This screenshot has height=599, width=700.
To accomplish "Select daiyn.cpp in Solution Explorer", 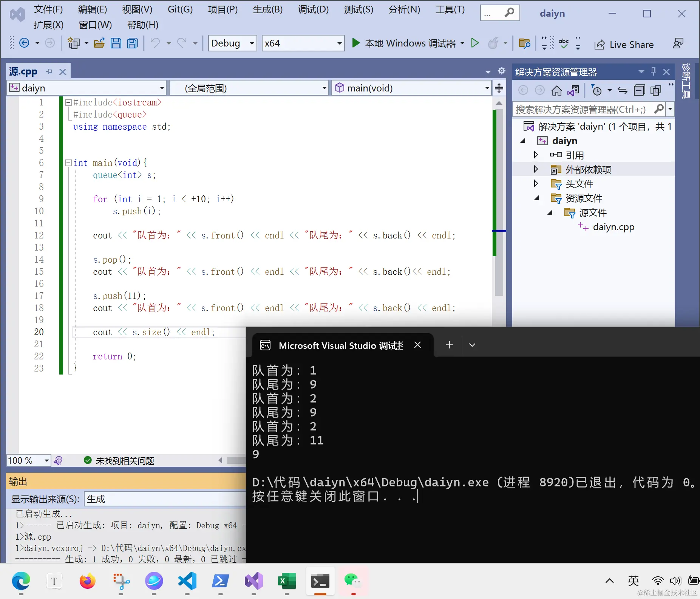I will tap(613, 227).
